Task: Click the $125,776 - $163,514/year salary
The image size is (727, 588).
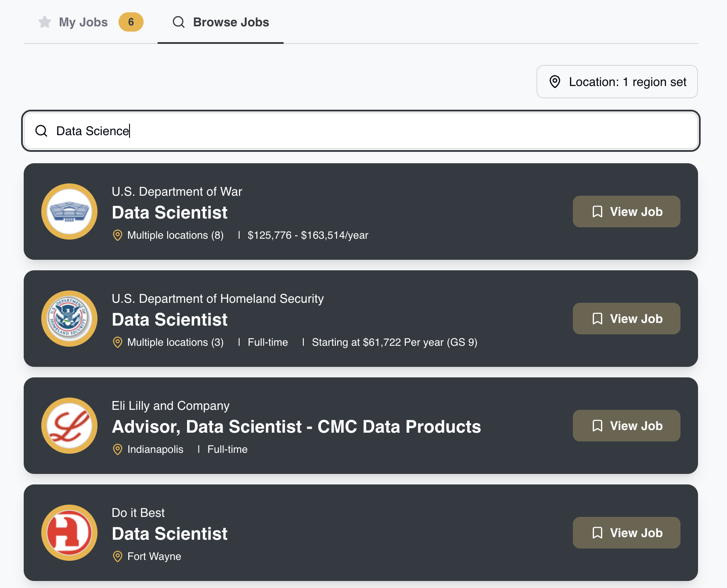Action: point(308,235)
